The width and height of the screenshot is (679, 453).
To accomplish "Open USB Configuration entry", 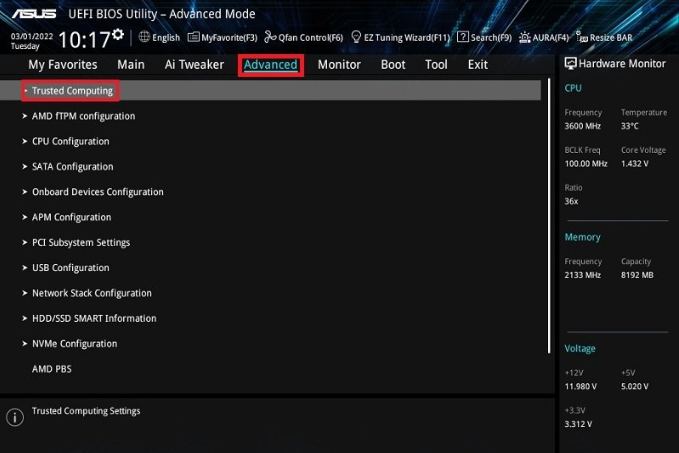I will [x=71, y=268].
